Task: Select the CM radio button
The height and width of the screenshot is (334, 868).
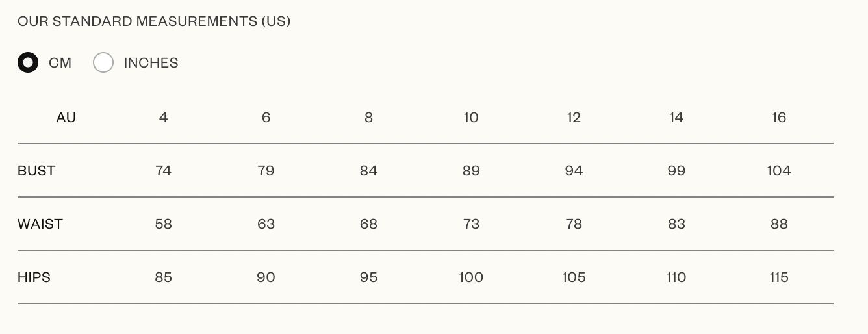Action: [28, 63]
